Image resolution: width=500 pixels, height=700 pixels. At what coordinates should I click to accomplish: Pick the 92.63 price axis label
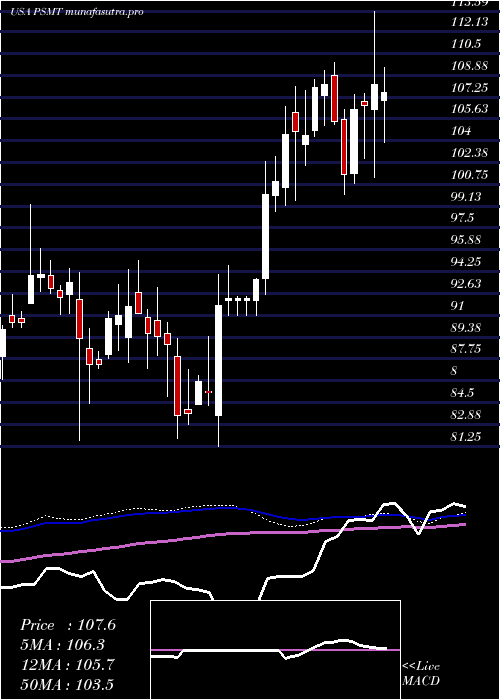(466, 283)
